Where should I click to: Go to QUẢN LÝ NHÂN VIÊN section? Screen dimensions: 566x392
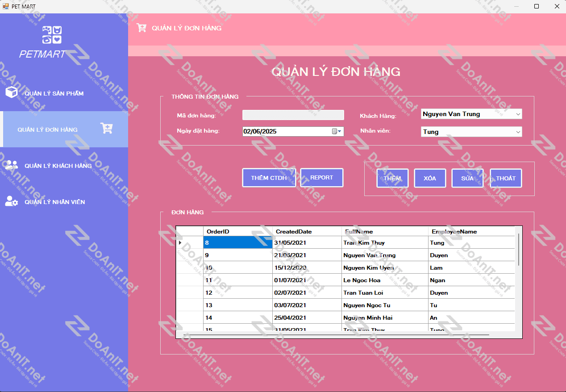(x=54, y=202)
